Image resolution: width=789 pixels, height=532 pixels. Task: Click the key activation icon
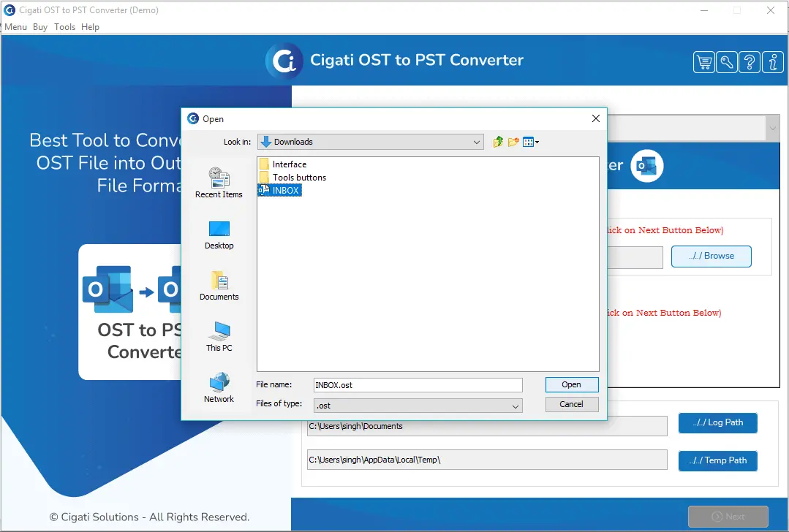pyautogui.click(x=727, y=62)
